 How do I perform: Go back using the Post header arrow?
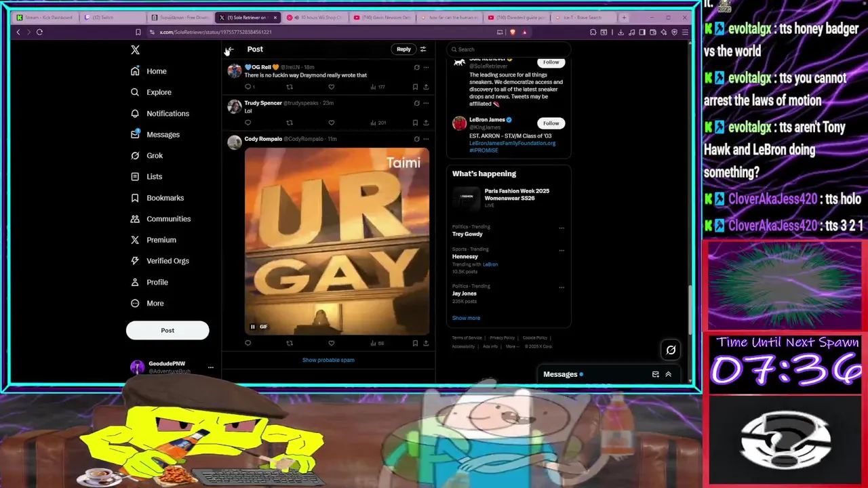tap(229, 49)
